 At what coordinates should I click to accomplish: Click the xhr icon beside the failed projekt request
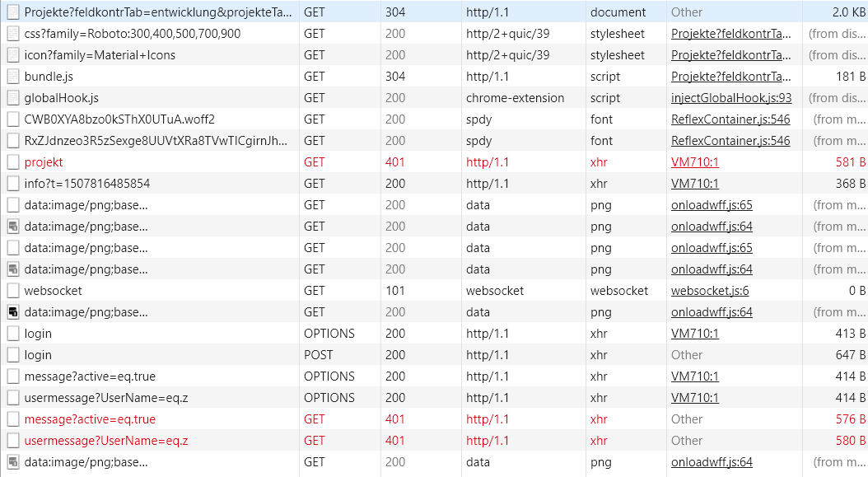tap(12, 161)
